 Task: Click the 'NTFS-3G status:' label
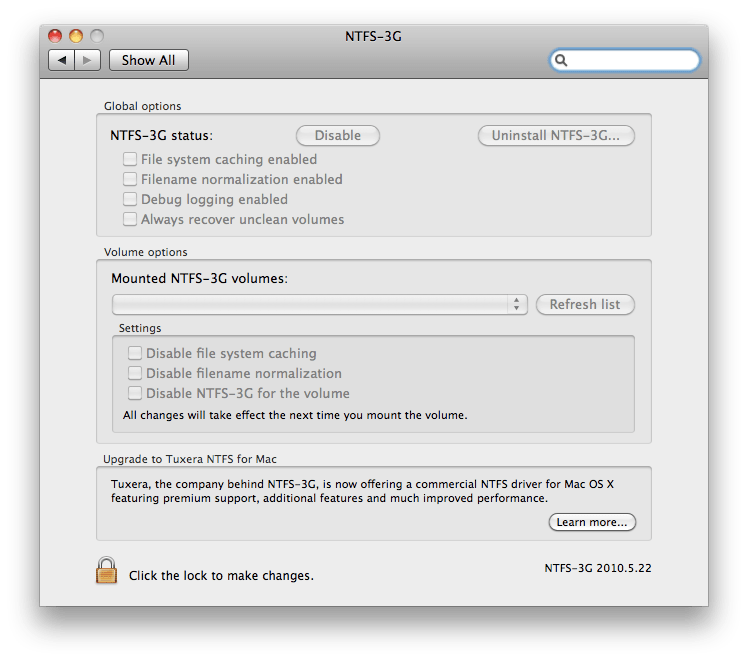161,135
